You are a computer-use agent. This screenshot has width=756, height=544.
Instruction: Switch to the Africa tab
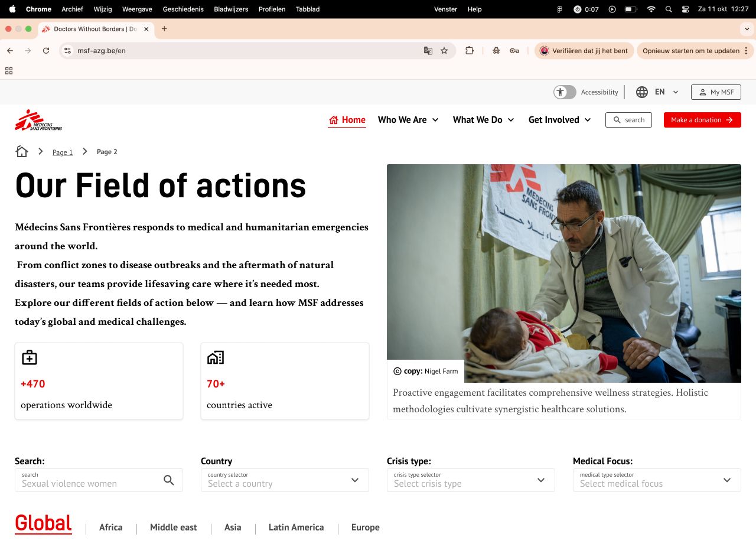point(111,527)
